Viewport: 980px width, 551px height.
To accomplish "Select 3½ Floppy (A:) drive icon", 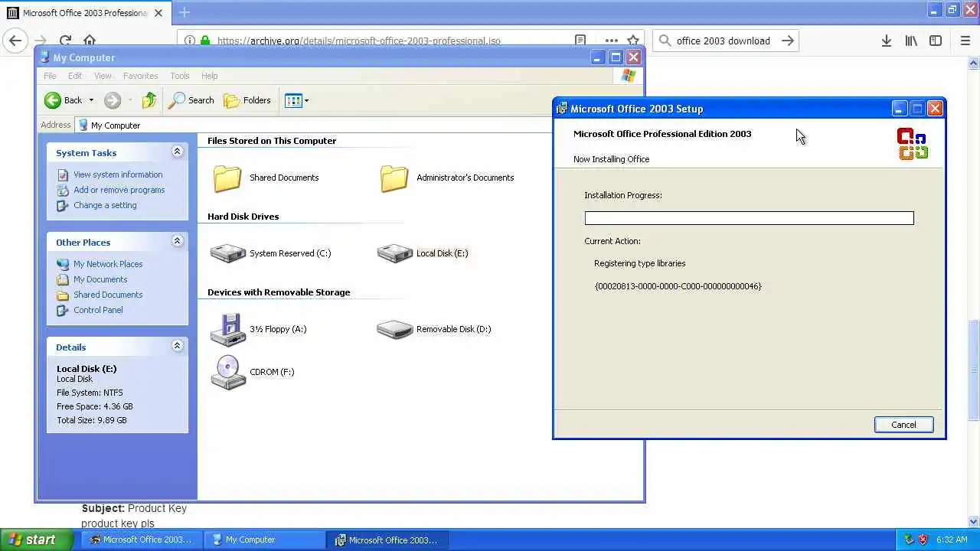I will [227, 330].
